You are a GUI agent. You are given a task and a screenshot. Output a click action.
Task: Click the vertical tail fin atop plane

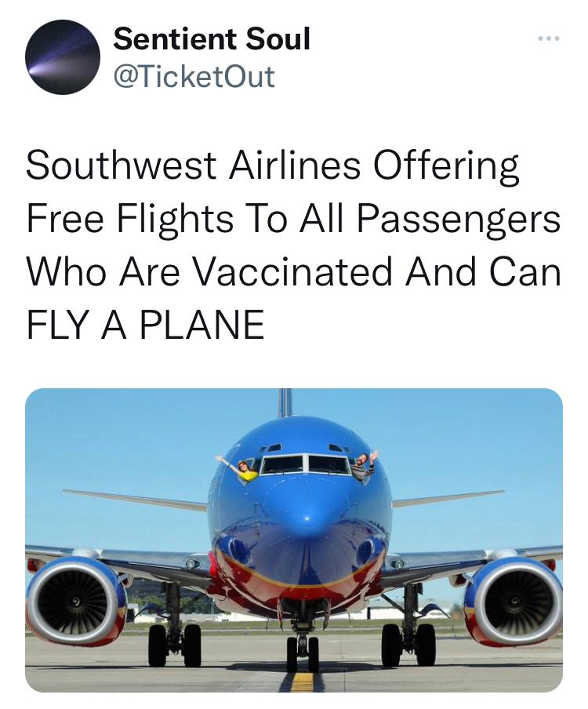tap(285, 402)
